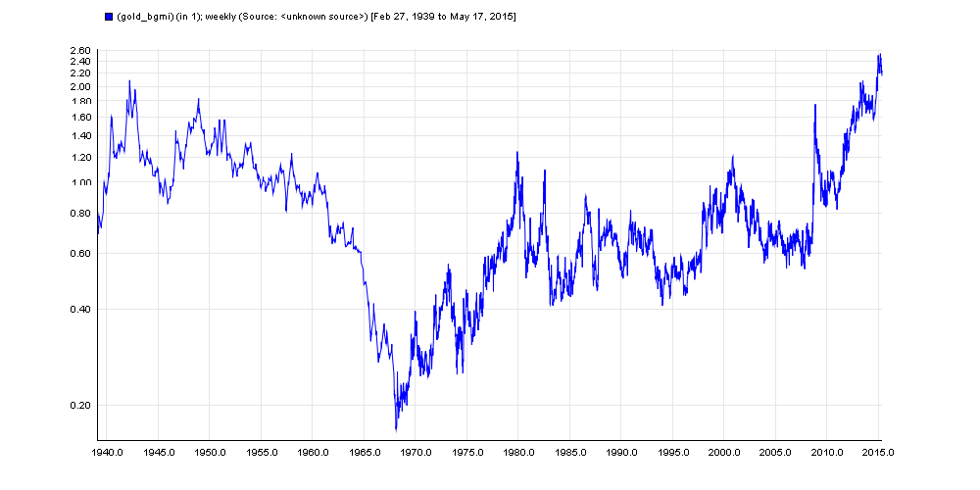Image resolution: width=980 pixels, height=490 pixels.
Task: Click the y-axis label 1.20
Action: 82,157
